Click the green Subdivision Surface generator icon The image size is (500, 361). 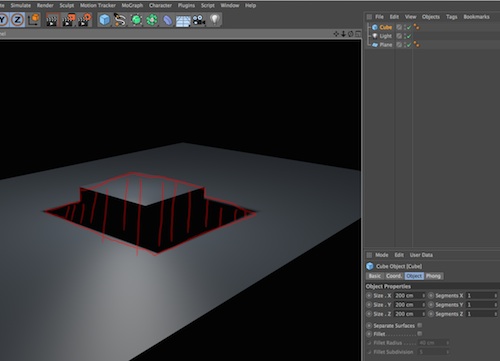coord(136,20)
